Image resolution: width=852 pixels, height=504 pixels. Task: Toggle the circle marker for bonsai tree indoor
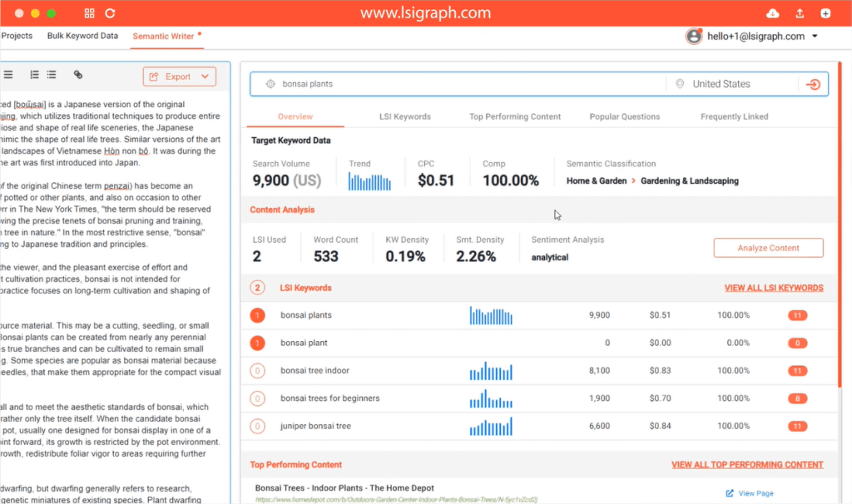258,371
